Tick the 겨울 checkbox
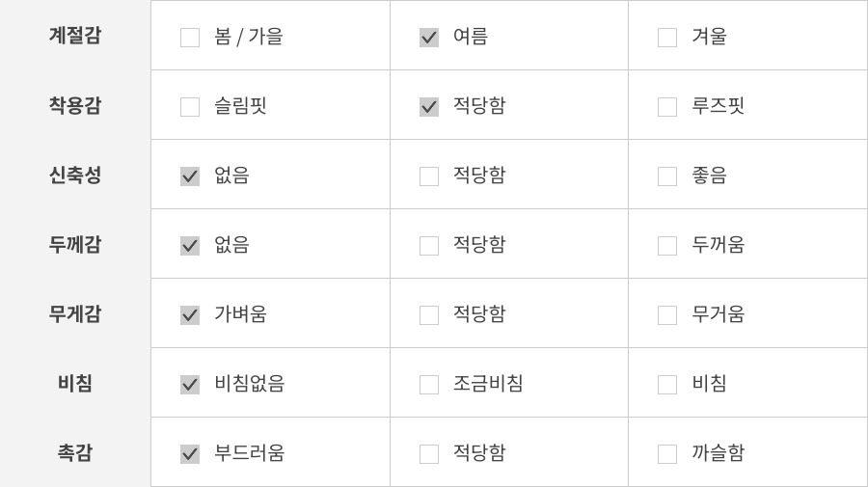This screenshot has height=487, width=868. [x=667, y=38]
